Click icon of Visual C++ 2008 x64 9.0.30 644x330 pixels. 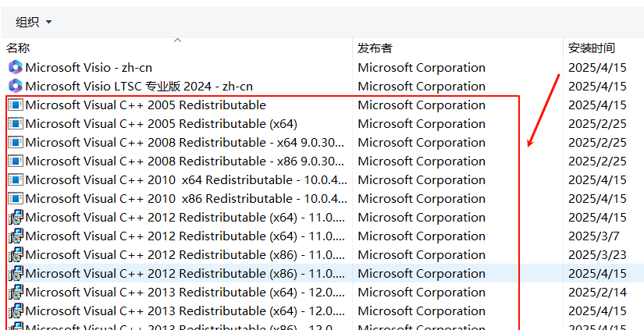[16, 143]
